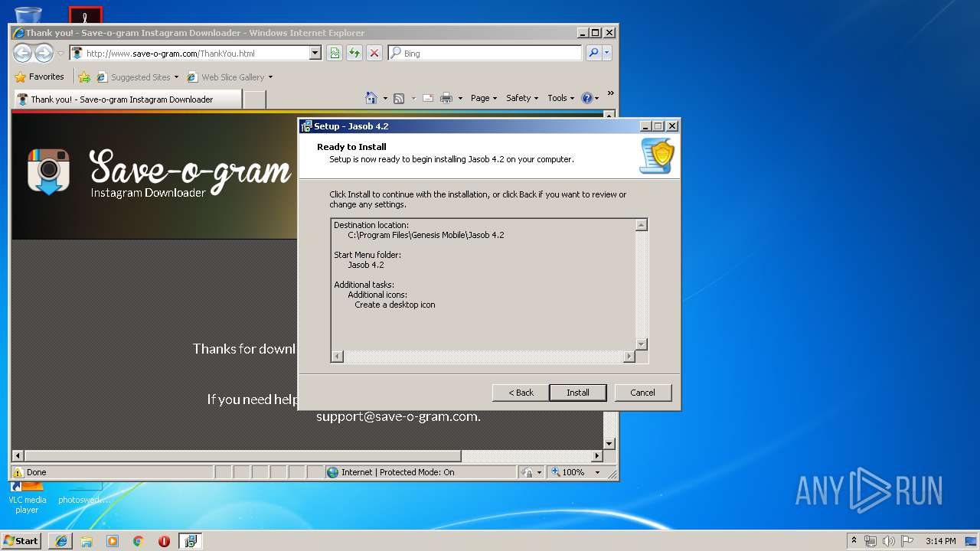Click IE page horizontal scrollbar thumb
Viewport: 980px width, 551px height.
tap(243, 456)
